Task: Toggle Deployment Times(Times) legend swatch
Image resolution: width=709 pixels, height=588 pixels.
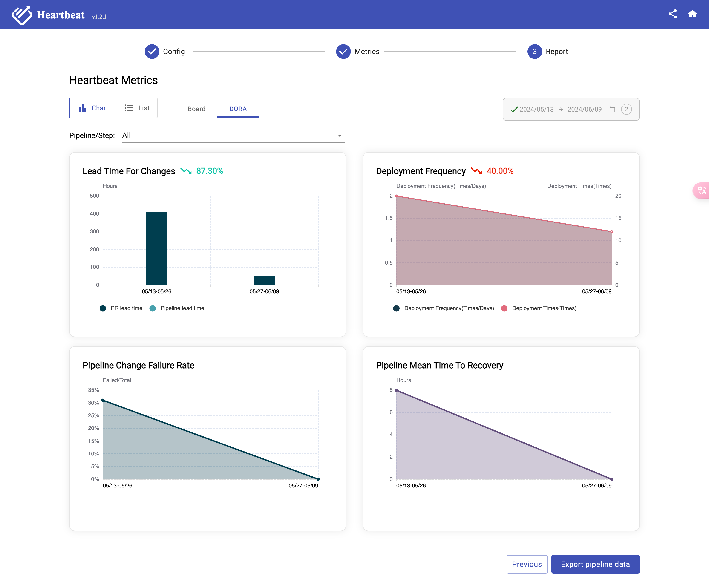Action: (504, 308)
